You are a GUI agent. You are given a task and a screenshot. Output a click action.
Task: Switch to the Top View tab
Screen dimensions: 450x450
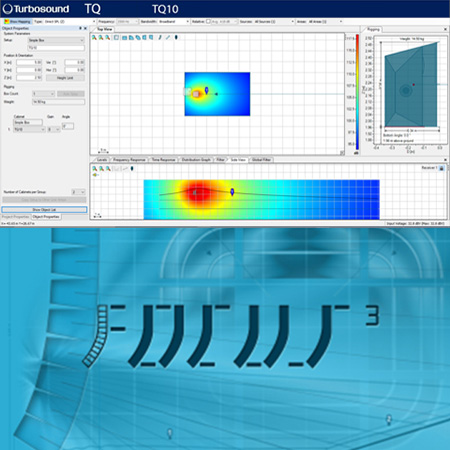(x=104, y=29)
